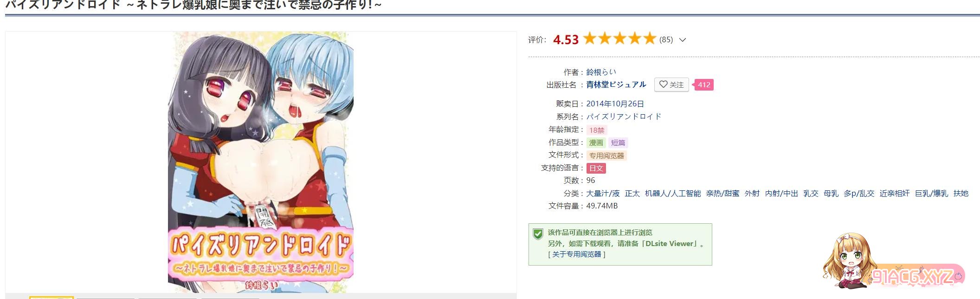Expand the rating breakdown chevron
The width and height of the screenshot is (980, 299).
(x=683, y=40)
